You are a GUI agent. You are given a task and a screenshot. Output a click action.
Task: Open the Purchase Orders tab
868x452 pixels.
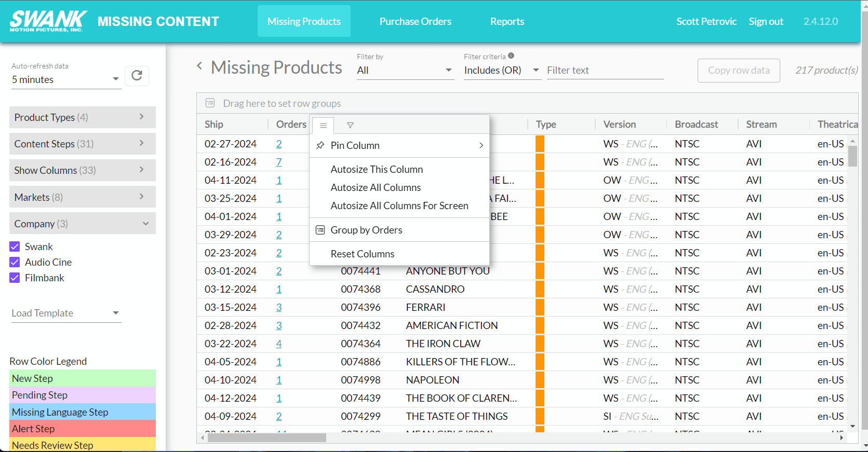click(x=415, y=21)
